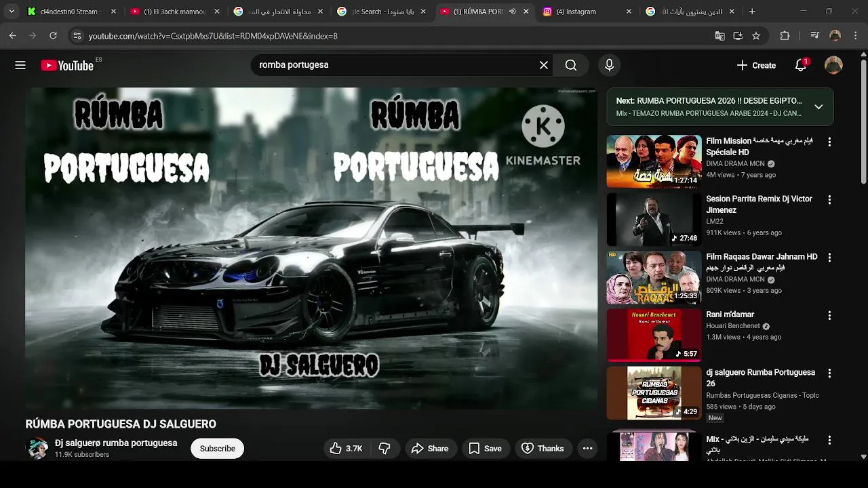Screen dimensions: 868x488
Task: Play Sesion Parrita Remix thumbnail
Action: 654,219
